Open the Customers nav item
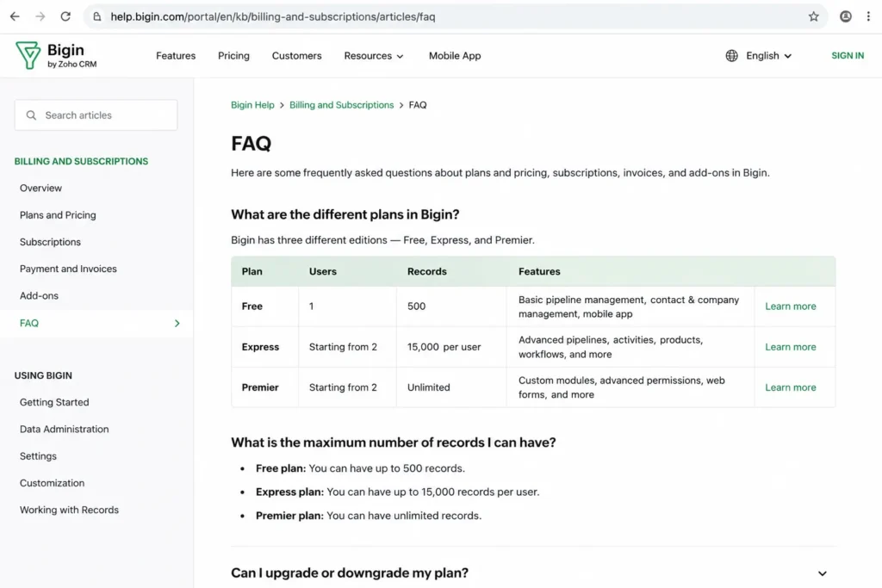 coord(296,56)
